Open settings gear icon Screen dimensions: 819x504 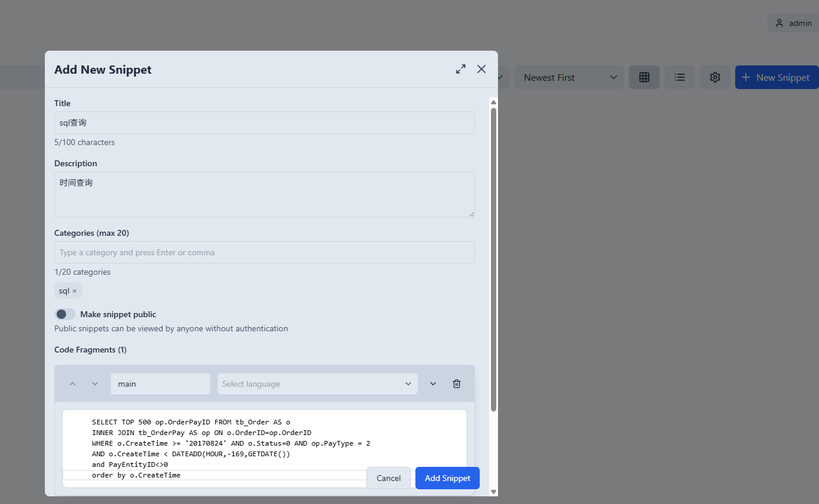(715, 77)
